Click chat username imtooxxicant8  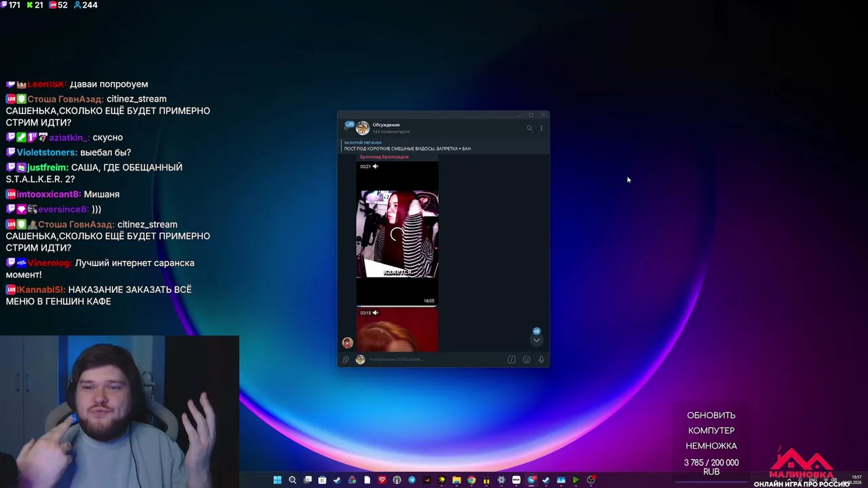pyautogui.click(x=49, y=195)
